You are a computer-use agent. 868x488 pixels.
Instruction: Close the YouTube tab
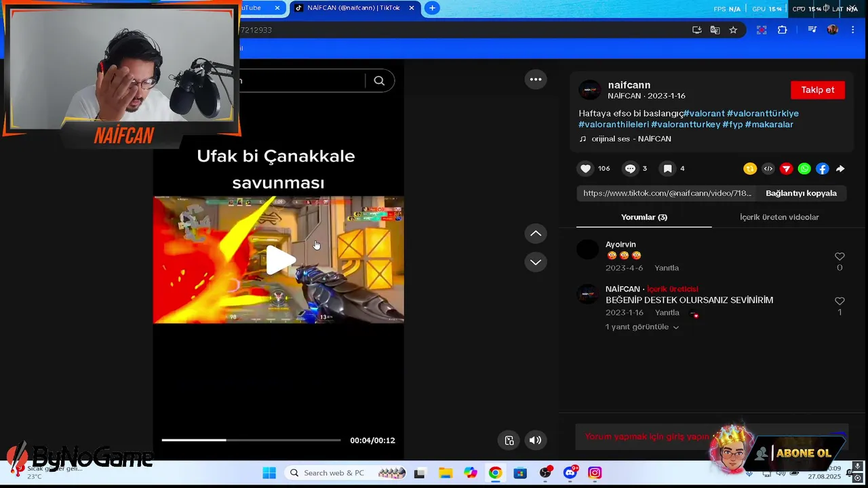[x=277, y=8]
